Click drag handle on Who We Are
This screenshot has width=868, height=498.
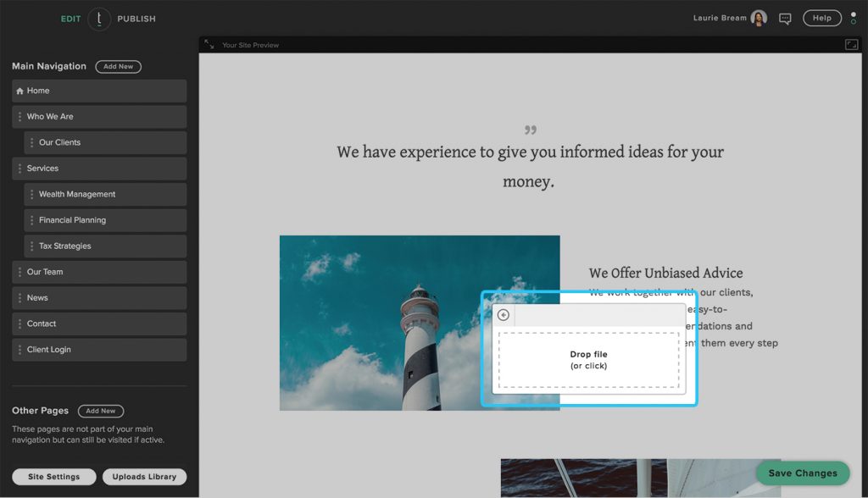coord(19,117)
